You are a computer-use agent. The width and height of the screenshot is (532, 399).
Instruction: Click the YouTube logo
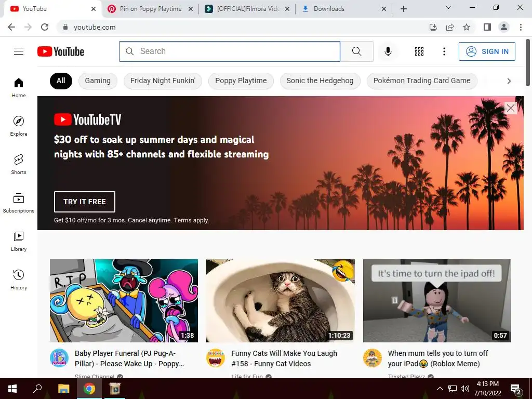click(x=61, y=51)
